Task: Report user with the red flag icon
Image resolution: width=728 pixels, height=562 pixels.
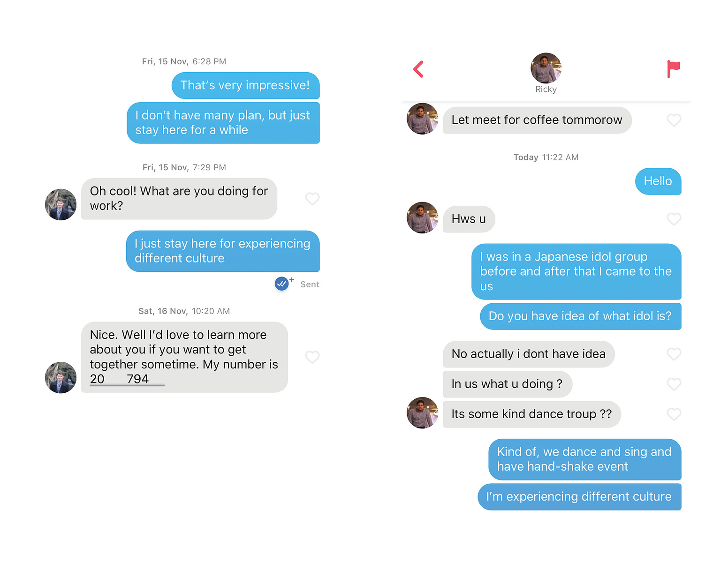Action: click(674, 69)
